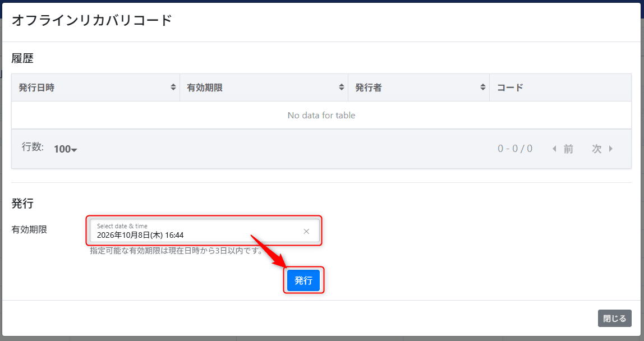Click the オフラインリカバリコード dialog title
644x341 pixels.
[x=91, y=20]
